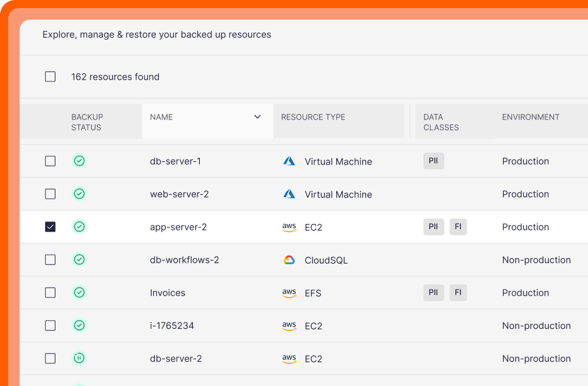Screen dimensions: 588x386
Task: Open the app-server-2 resource name
Action: pyautogui.click(x=178, y=227)
